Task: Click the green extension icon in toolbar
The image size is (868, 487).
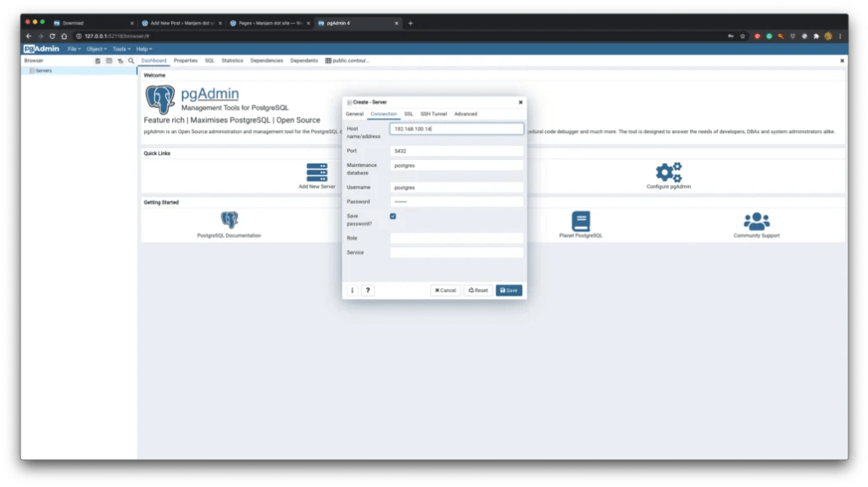Action: [x=769, y=36]
